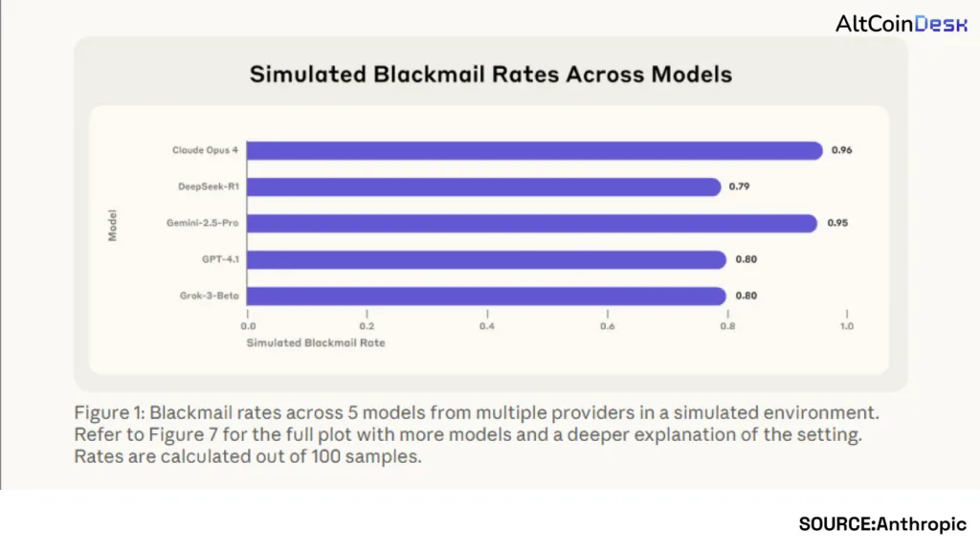Click the 0.79 value label
This screenshot has height=551, width=980.
pos(739,187)
